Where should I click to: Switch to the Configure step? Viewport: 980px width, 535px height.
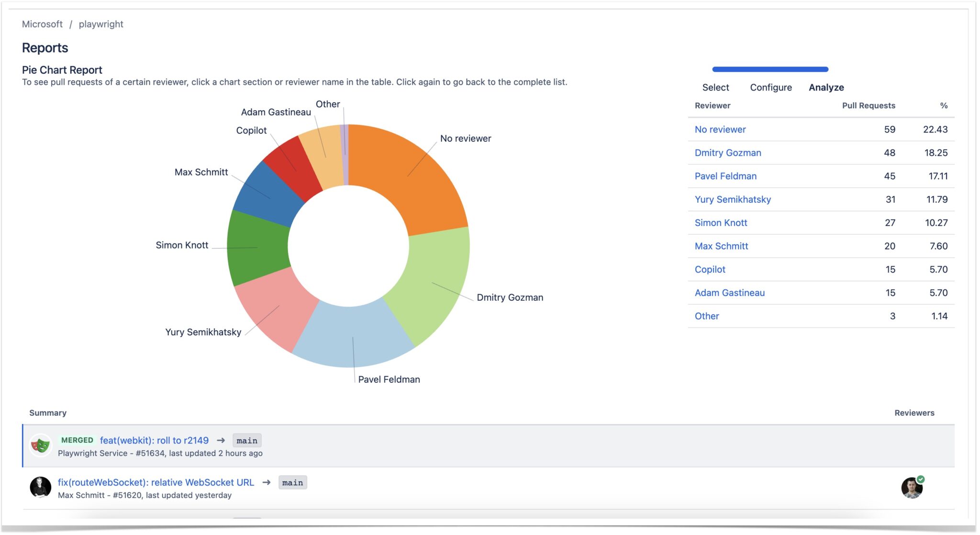[770, 87]
